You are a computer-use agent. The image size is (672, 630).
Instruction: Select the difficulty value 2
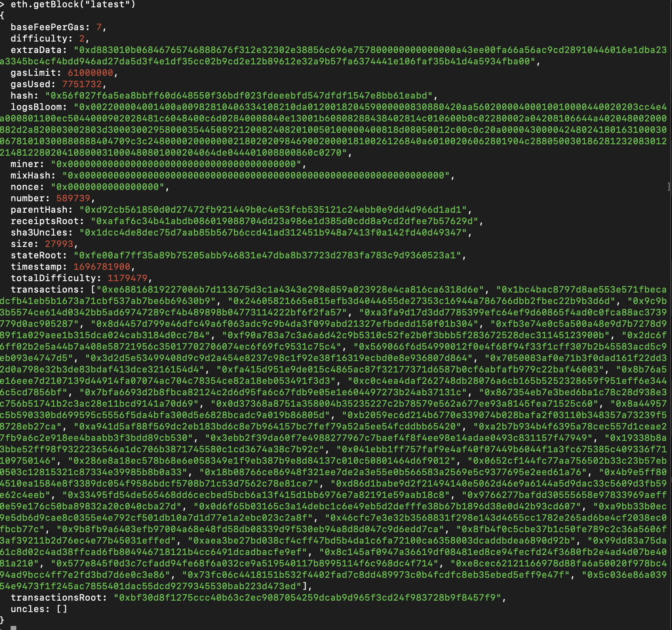pyautogui.click(x=82, y=39)
